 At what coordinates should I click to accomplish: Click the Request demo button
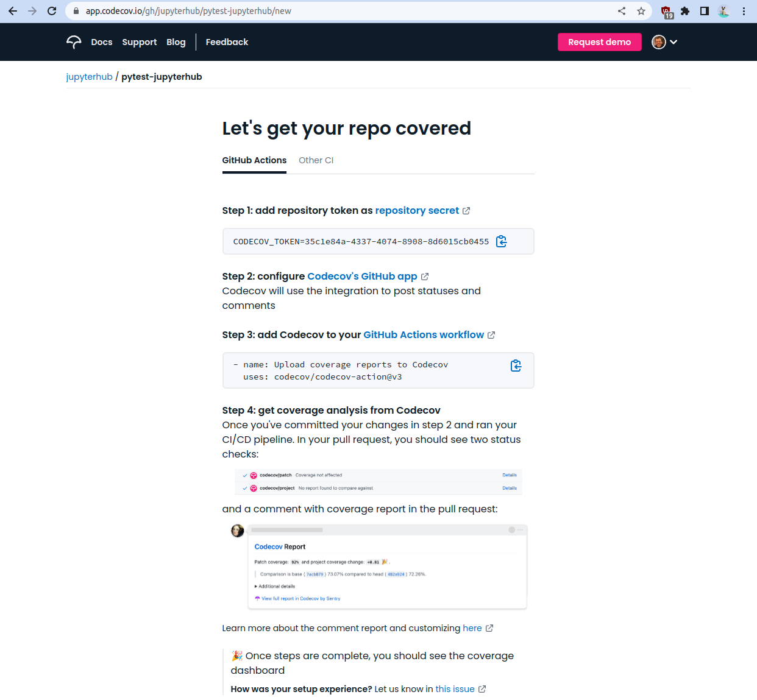[599, 41]
